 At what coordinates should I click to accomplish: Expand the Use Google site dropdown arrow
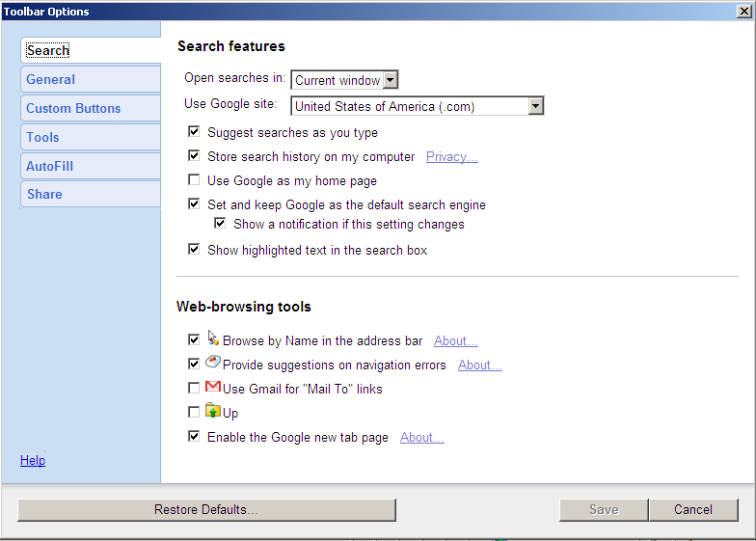click(x=536, y=106)
